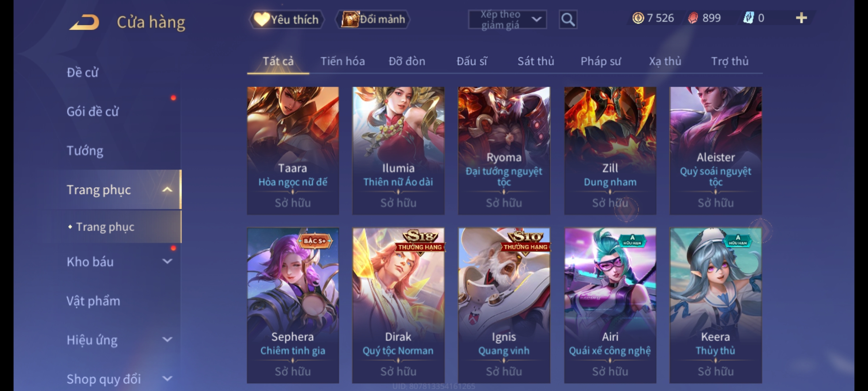
Task: Tap the gold coin balance icon
Action: (638, 18)
